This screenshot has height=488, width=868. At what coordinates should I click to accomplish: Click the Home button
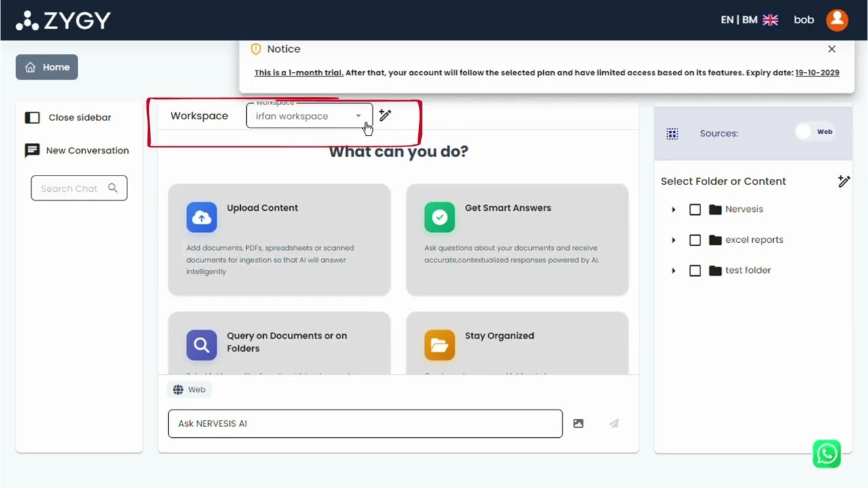coord(47,67)
